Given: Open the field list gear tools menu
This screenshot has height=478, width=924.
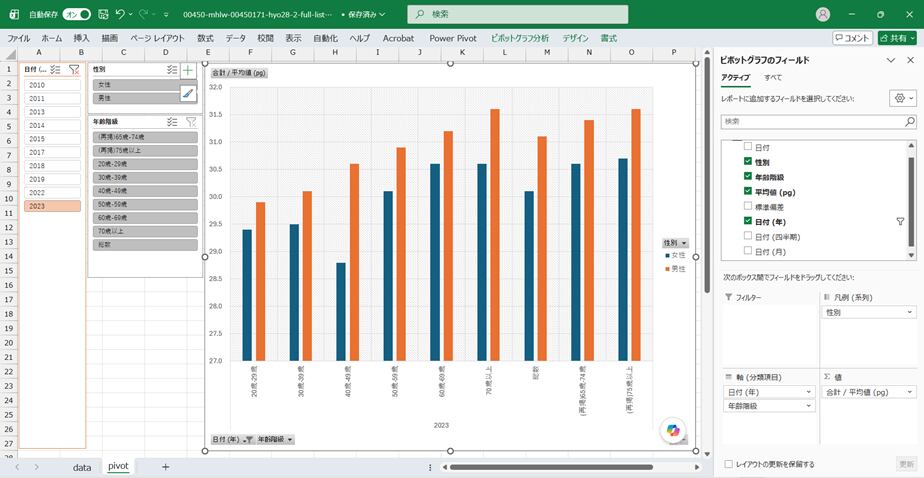Looking at the screenshot, I should coord(903,98).
